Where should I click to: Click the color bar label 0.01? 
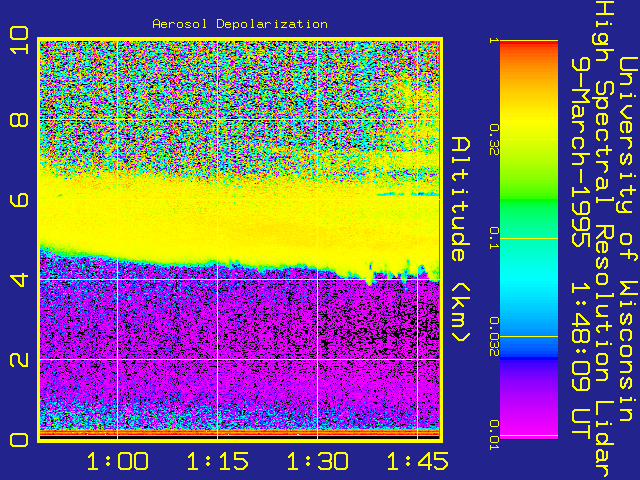click(x=494, y=435)
